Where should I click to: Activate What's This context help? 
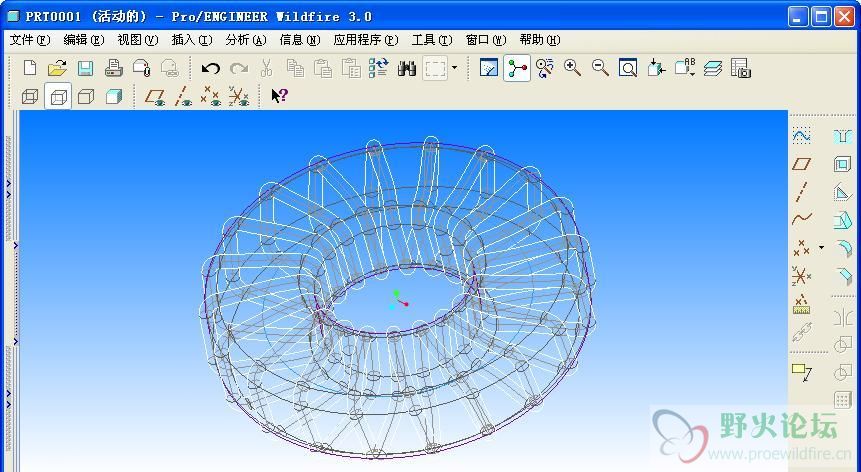coord(279,96)
